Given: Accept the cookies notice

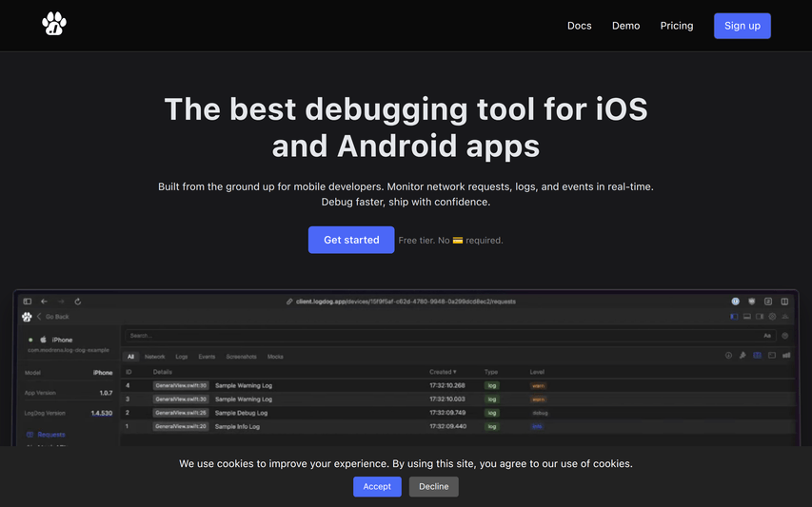Looking at the screenshot, I should (377, 486).
